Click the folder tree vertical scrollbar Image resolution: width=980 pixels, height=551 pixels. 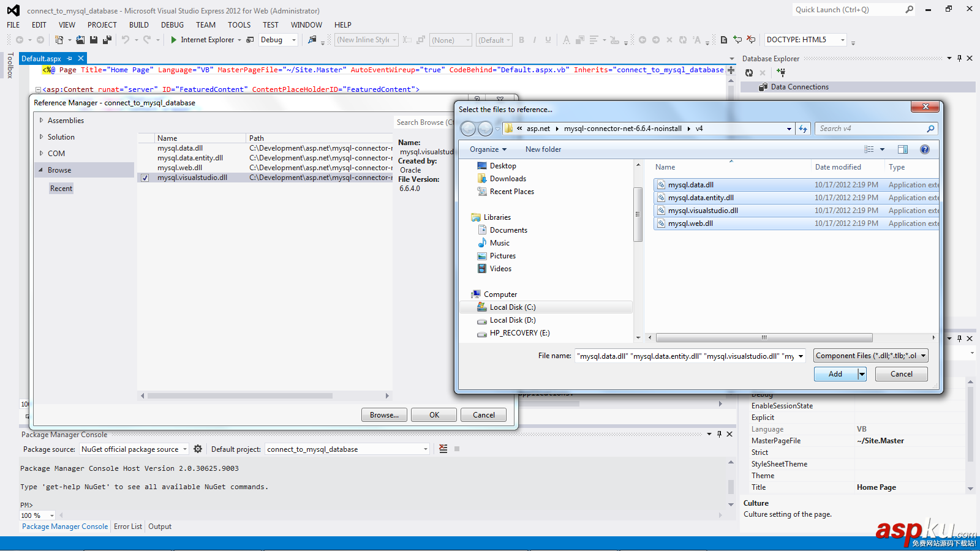[638, 214]
